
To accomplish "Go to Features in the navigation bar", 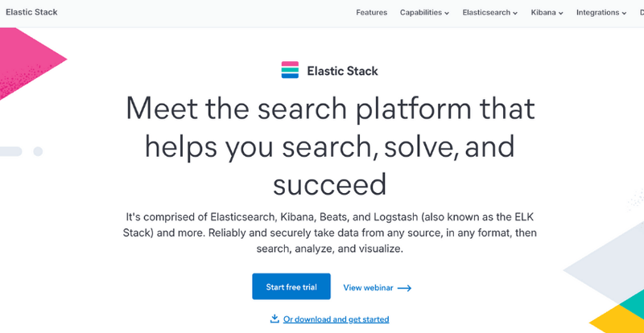I will point(371,13).
